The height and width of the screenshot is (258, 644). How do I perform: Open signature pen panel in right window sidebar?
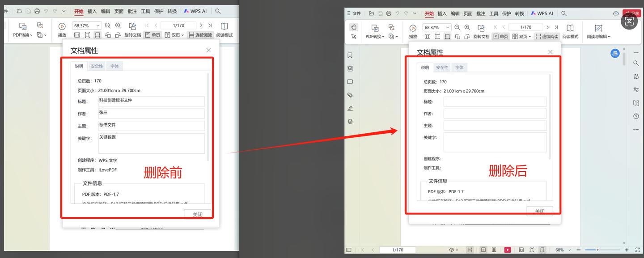(350, 108)
